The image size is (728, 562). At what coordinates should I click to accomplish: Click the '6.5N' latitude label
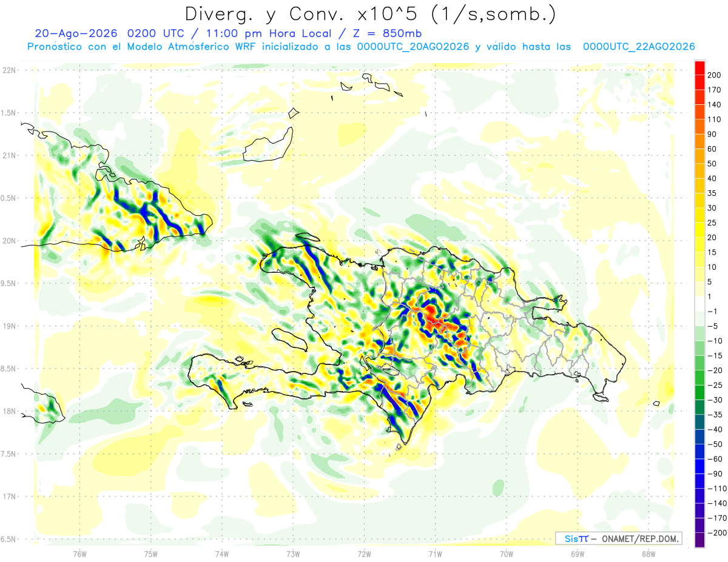pos(9,539)
